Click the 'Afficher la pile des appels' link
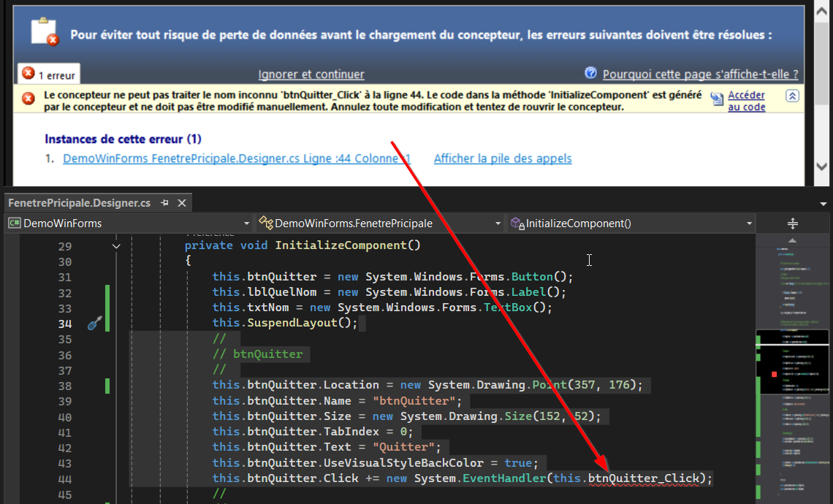Image resolution: width=833 pixels, height=504 pixels. tap(503, 159)
